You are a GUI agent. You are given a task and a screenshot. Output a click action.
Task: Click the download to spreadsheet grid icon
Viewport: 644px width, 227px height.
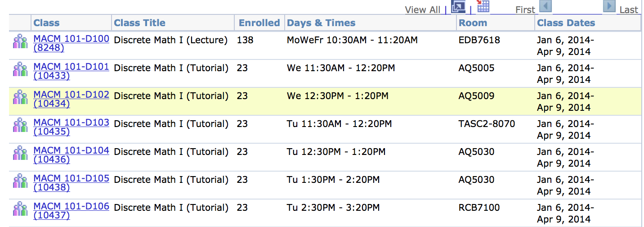coord(483,6)
